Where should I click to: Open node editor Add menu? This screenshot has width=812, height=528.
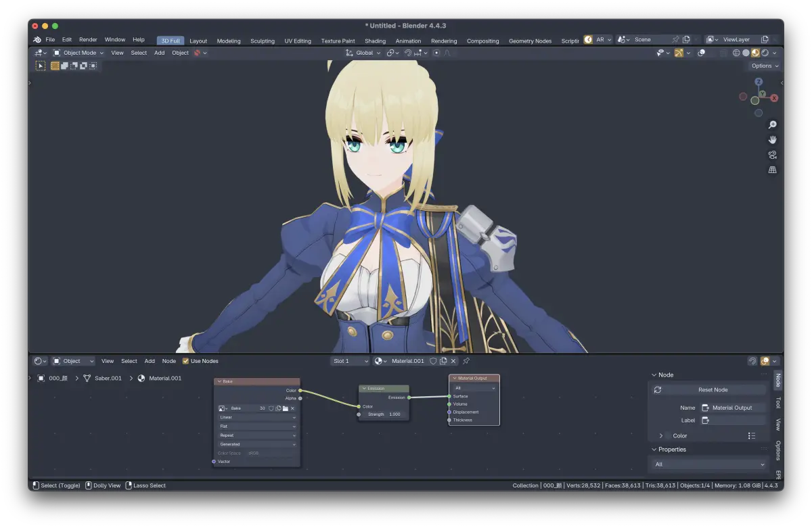point(150,361)
